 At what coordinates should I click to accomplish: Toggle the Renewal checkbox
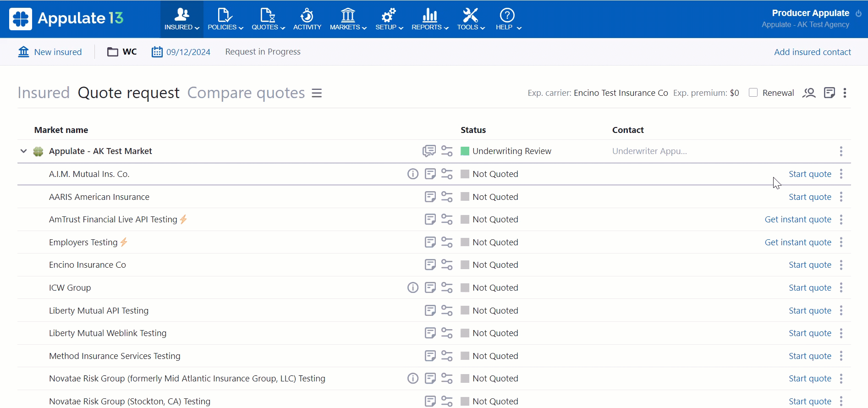[753, 93]
